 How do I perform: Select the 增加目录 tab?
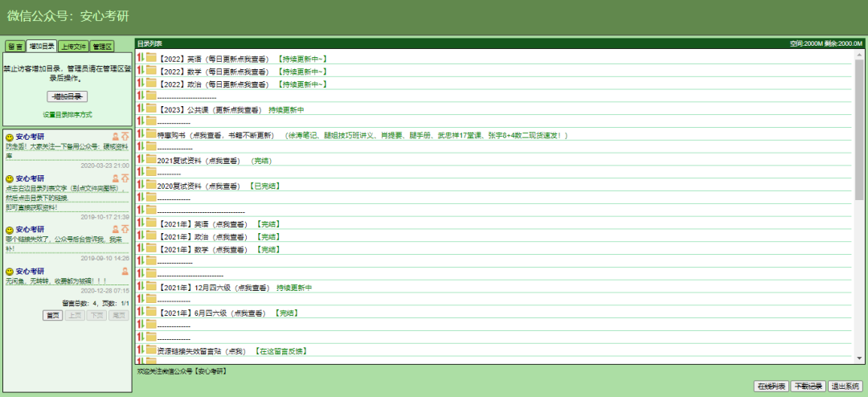click(x=42, y=47)
